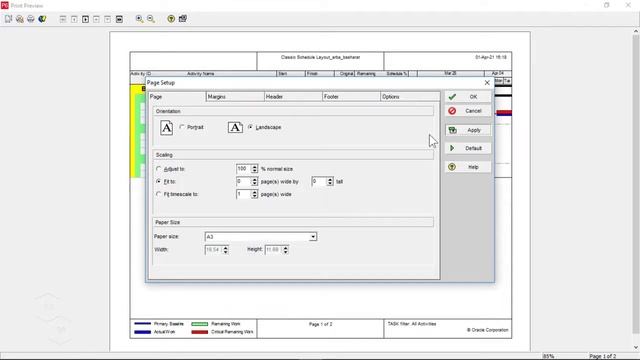640x360 pixels.
Task: Click the green checkmark OK icon
Action: tap(452, 97)
